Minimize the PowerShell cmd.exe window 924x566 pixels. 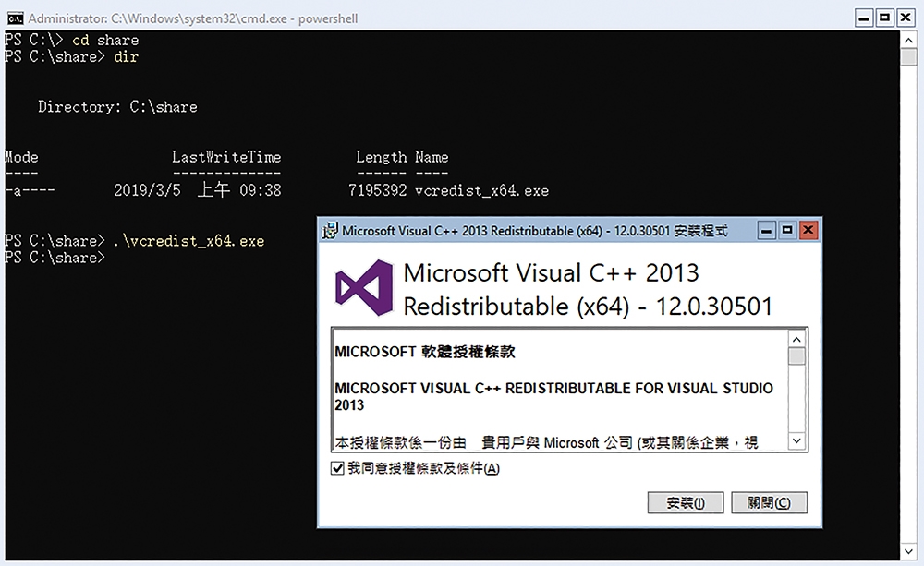pos(864,18)
